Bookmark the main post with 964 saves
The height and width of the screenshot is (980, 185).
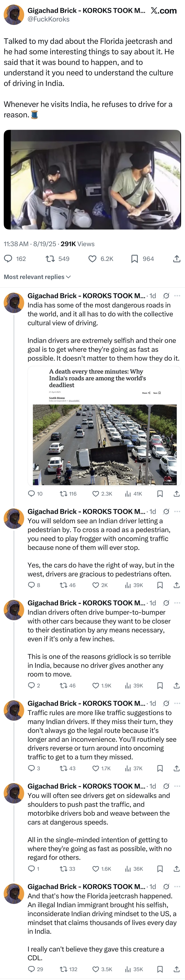(134, 259)
